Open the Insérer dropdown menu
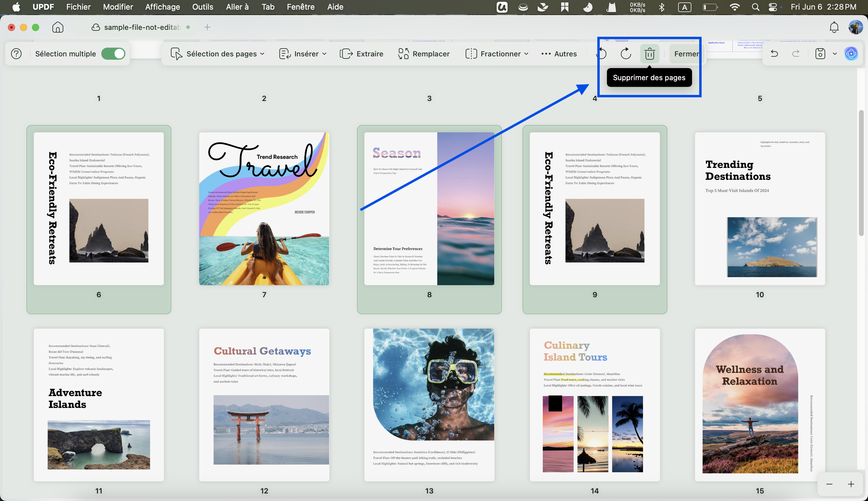 point(303,54)
